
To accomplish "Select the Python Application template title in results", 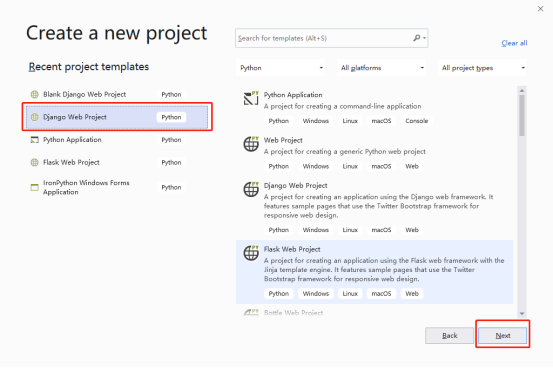I will [293, 95].
